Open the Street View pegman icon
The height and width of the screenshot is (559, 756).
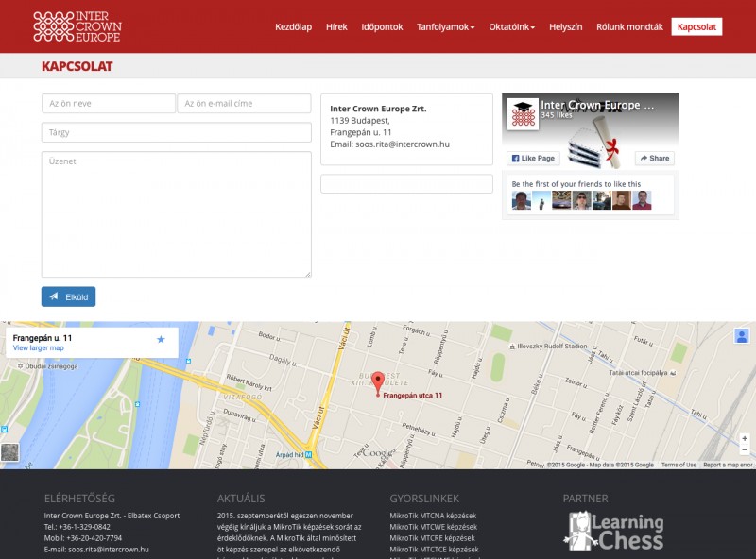742,336
